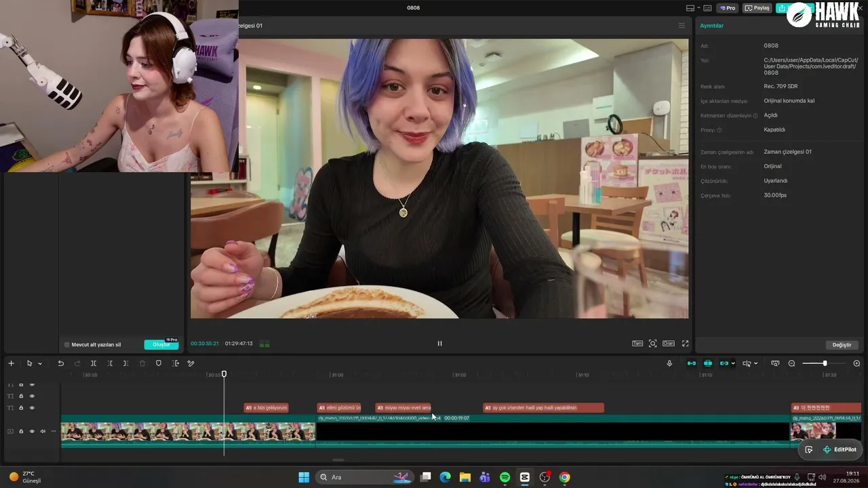Open the selection tool mode dropdown
The width and height of the screenshot is (868, 488).
coord(40,363)
